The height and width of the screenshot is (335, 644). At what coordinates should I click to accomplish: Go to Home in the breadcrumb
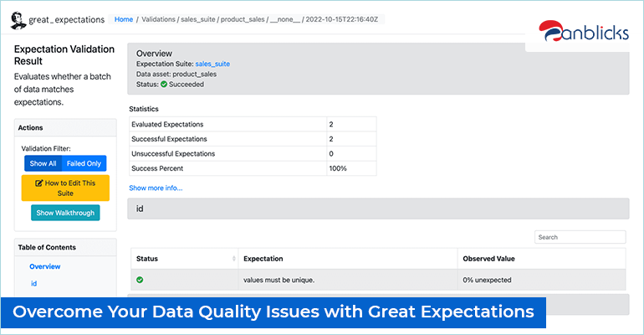tap(123, 19)
